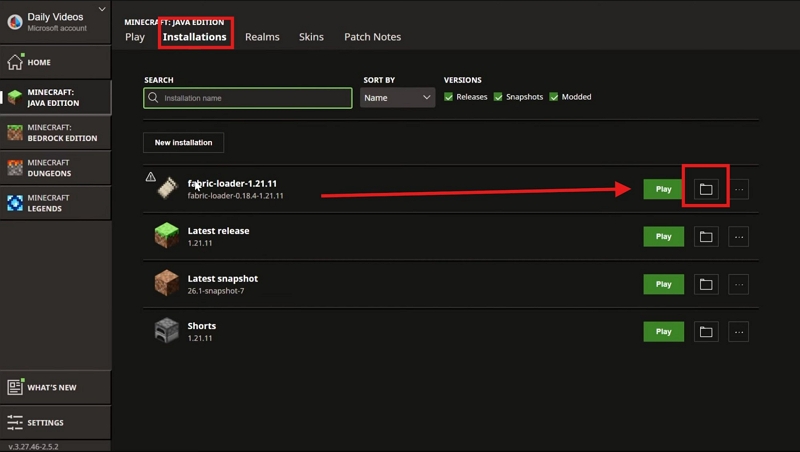Image resolution: width=800 pixels, height=452 pixels.
Task: Click the Minecraft Legends sidebar icon
Action: pos(15,203)
